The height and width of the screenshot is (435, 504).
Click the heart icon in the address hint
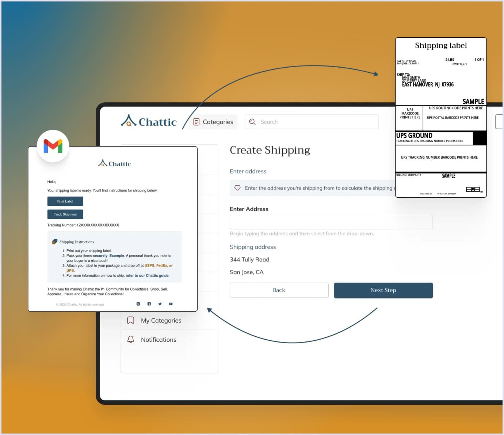tap(237, 188)
